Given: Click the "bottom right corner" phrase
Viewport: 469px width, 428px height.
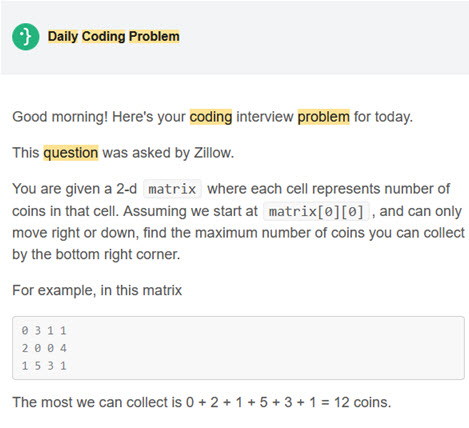Looking at the screenshot, I should click(117, 254).
